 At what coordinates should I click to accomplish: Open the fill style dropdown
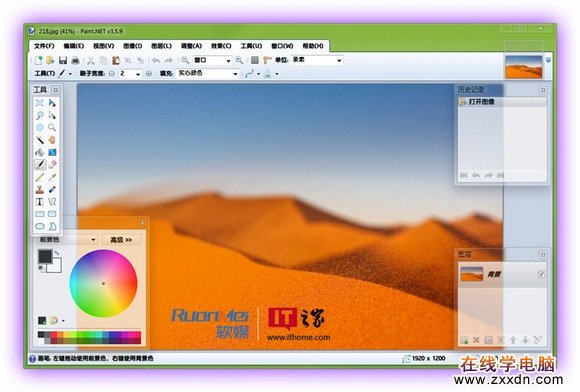(x=208, y=74)
